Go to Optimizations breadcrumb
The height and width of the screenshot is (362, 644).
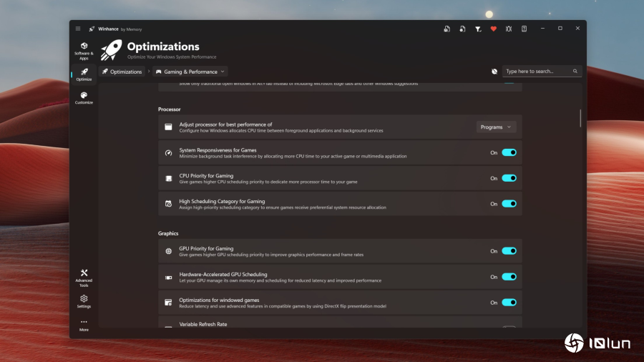[x=122, y=72]
